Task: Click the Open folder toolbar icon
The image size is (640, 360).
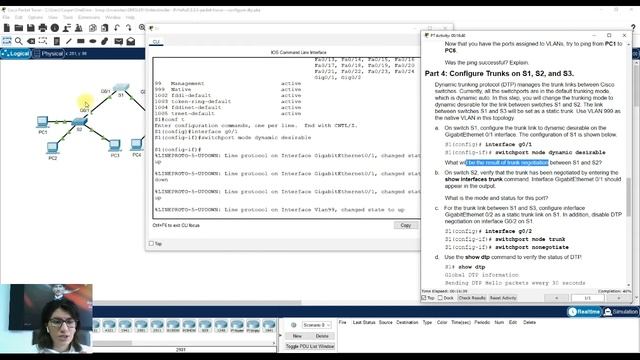Action: tap(19, 28)
